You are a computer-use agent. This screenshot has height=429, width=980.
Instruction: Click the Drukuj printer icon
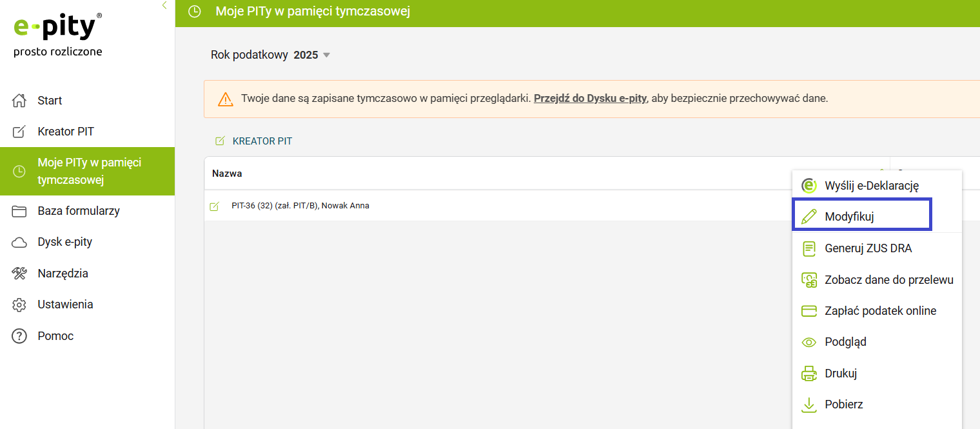pyautogui.click(x=808, y=374)
